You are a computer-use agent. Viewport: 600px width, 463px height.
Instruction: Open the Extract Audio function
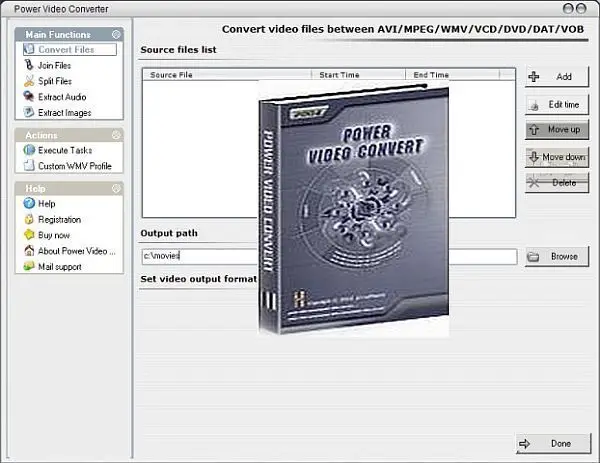(x=62, y=97)
